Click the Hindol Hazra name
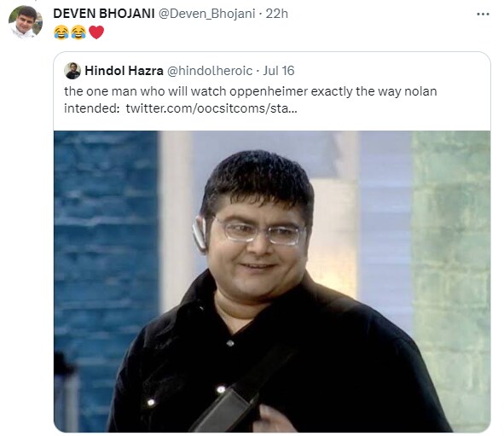 coord(124,71)
